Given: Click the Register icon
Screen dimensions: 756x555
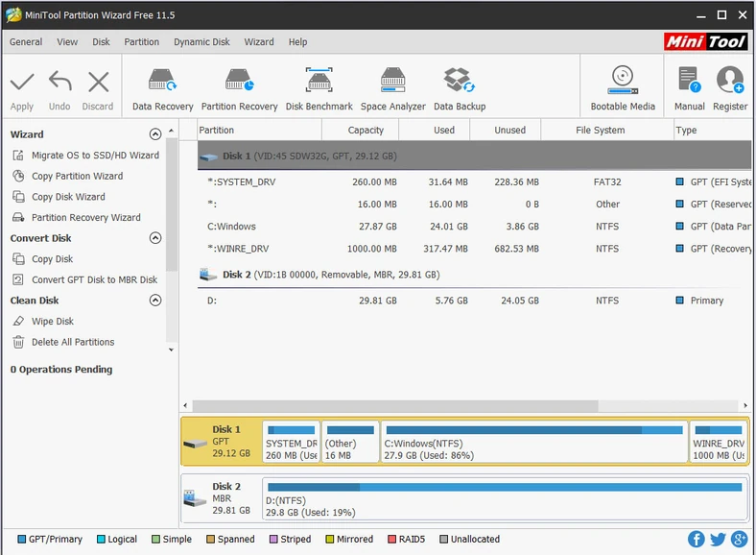Looking at the screenshot, I should 729,88.
